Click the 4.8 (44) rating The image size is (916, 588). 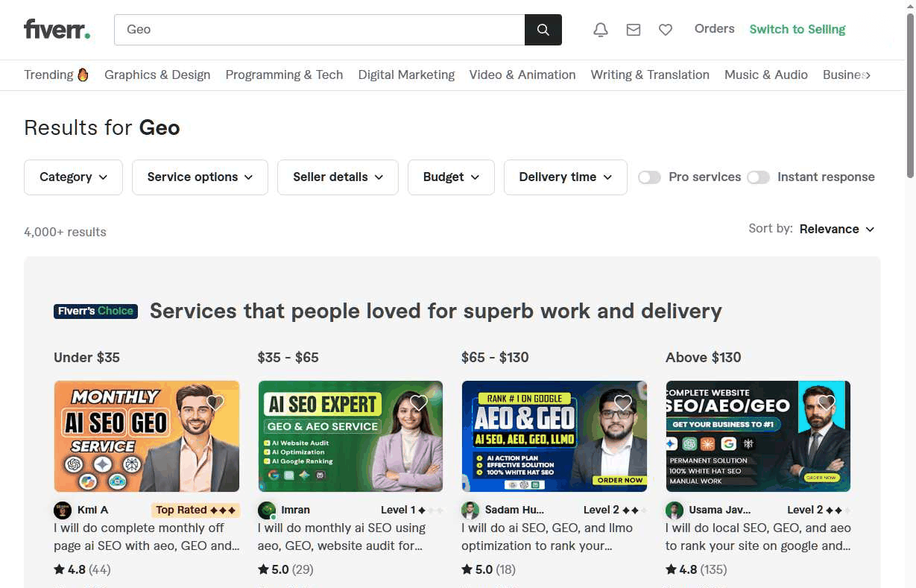coord(82,569)
